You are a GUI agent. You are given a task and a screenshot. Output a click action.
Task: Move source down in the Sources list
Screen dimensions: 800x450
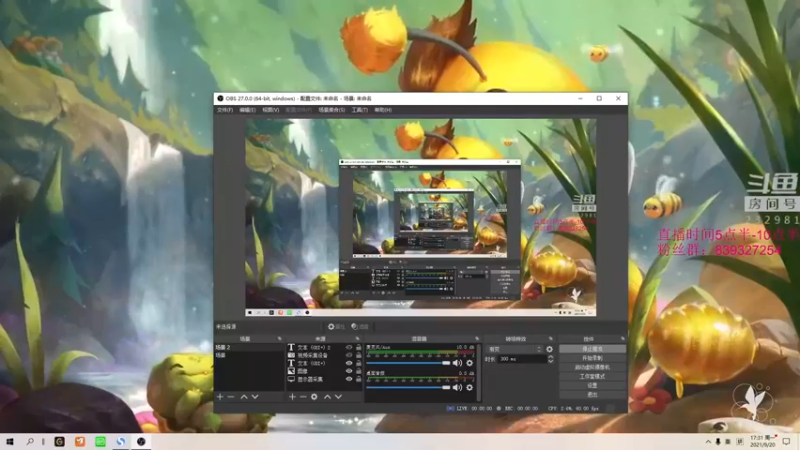point(338,396)
